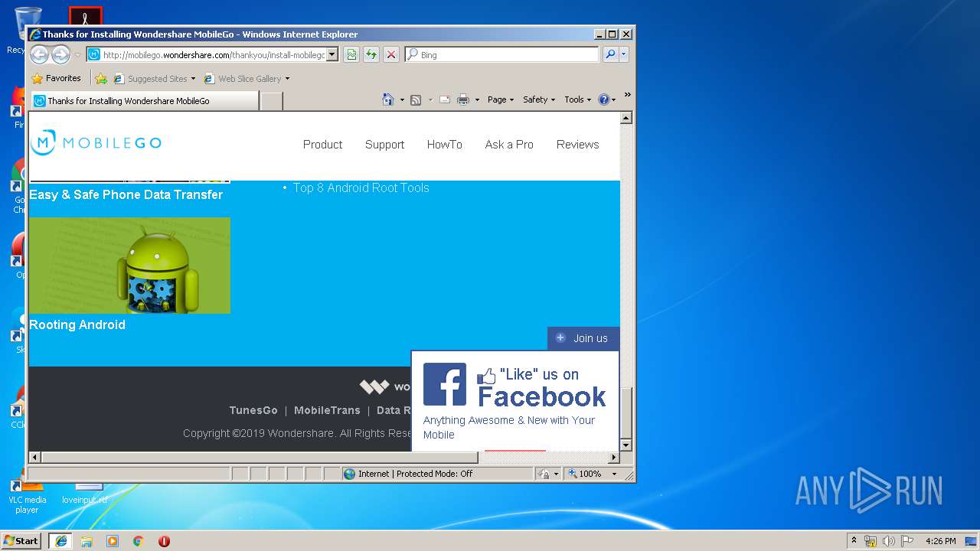The height and width of the screenshot is (551, 980).
Task: Open Web Slice Gallery favorites link
Action: coord(247,79)
